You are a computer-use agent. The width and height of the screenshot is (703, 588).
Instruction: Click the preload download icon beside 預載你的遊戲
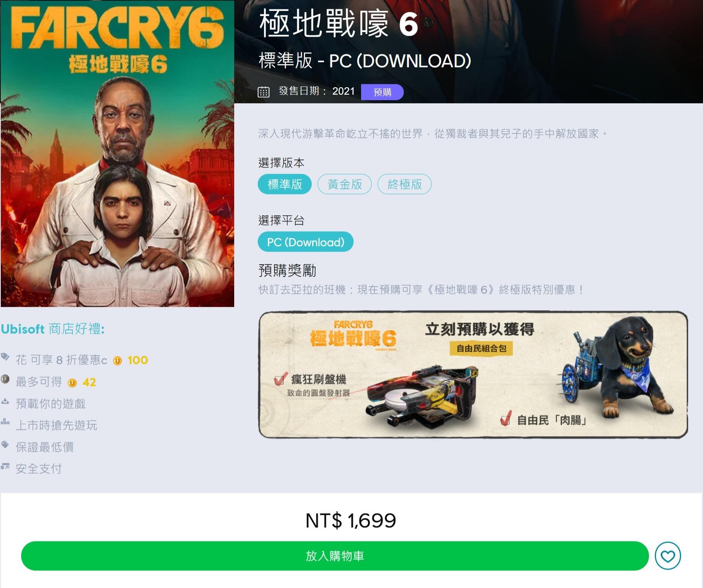[x=5, y=401]
